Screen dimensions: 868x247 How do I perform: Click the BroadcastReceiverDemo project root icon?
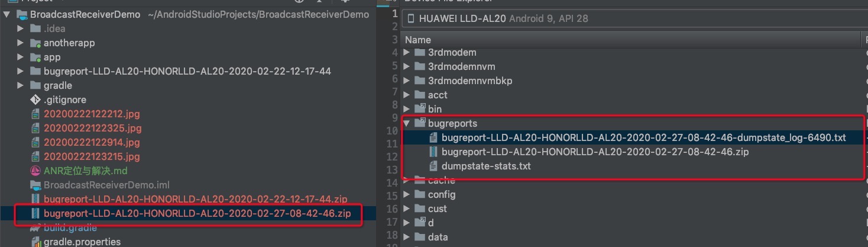pyautogui.click(x=21, y=14)
